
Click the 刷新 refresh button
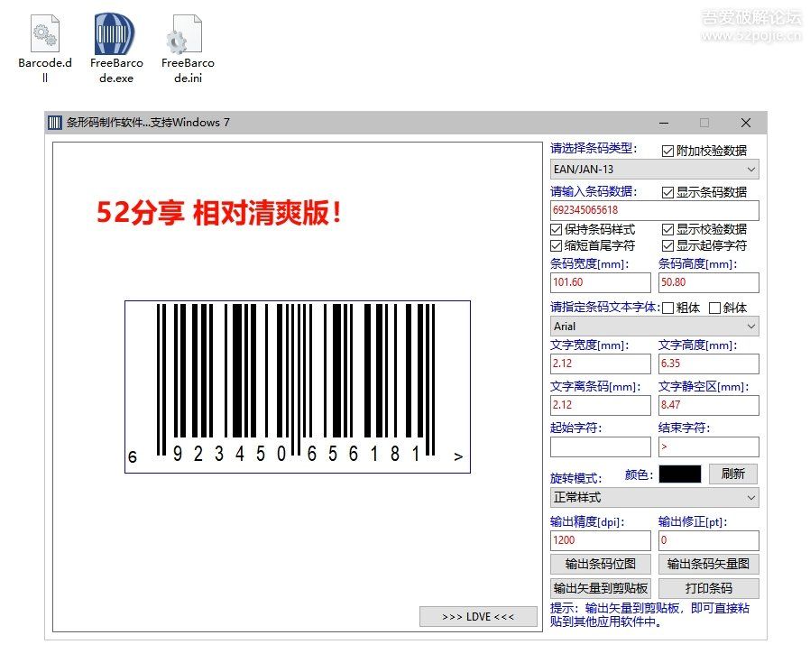point(733,474)
